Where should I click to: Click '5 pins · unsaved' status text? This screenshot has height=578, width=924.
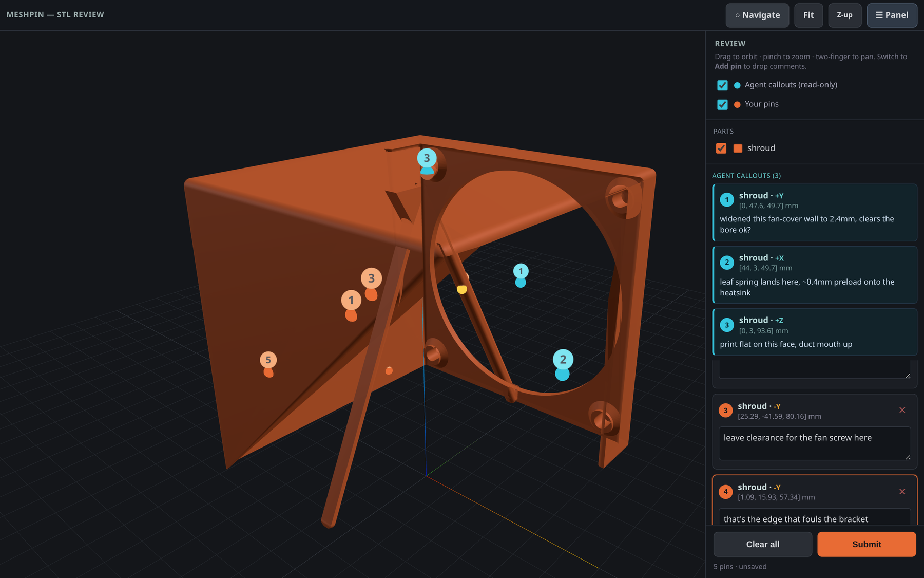[x=740, y=566]
